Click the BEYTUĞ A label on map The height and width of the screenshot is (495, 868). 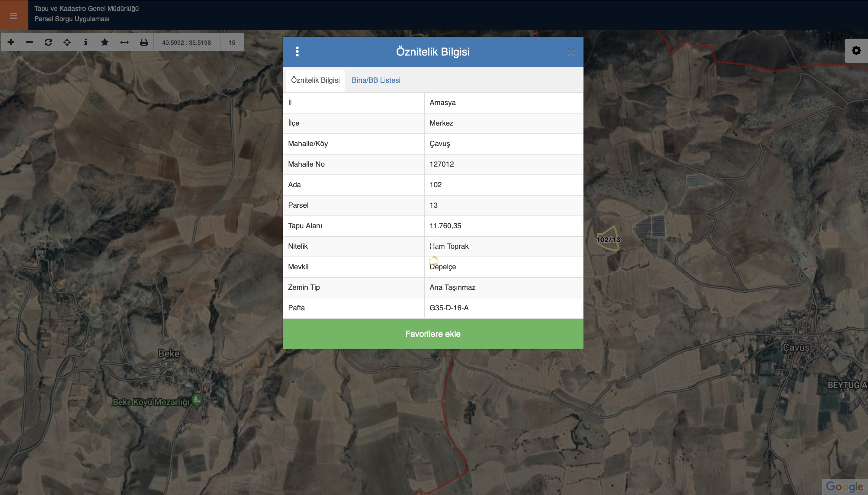(x=847, y=385)
